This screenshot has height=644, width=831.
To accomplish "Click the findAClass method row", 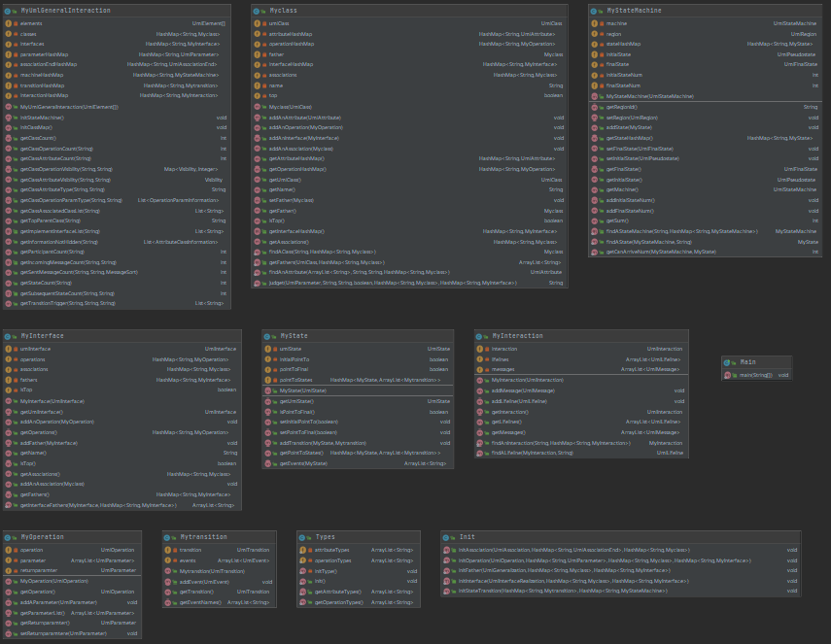I will tap(409, 253).
